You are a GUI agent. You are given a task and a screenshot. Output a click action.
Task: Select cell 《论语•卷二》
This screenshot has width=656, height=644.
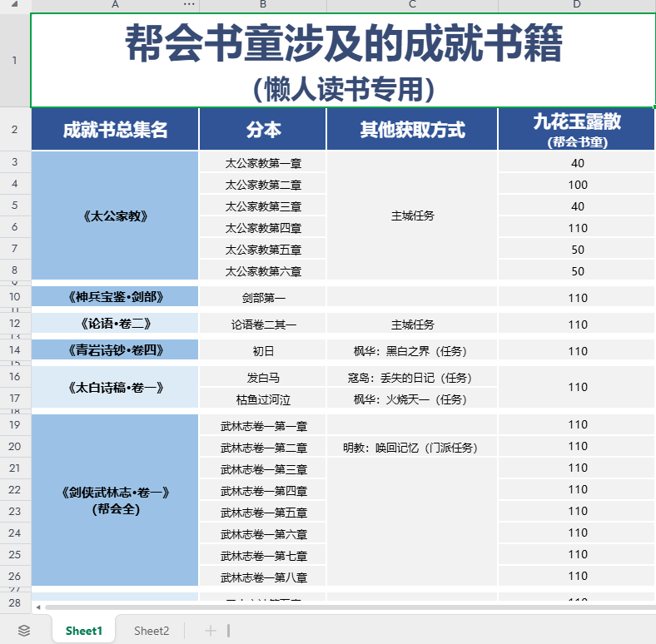point(115,324)
